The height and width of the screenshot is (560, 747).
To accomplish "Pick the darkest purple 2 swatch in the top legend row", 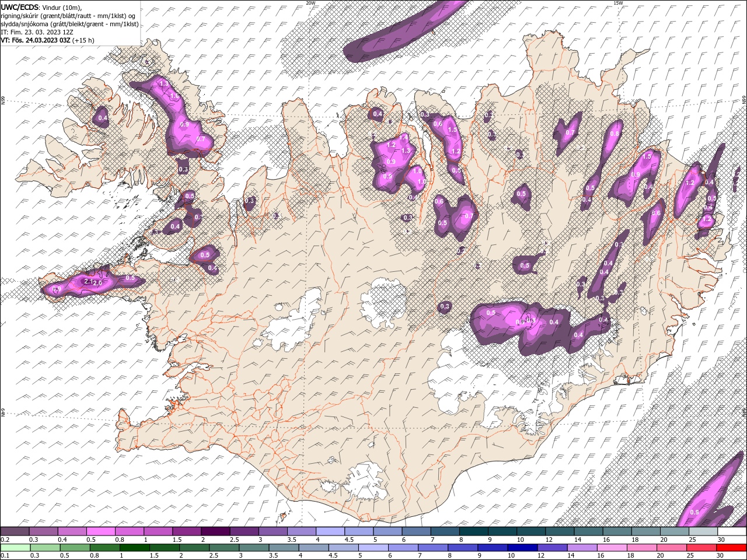I will pos(215,531).
